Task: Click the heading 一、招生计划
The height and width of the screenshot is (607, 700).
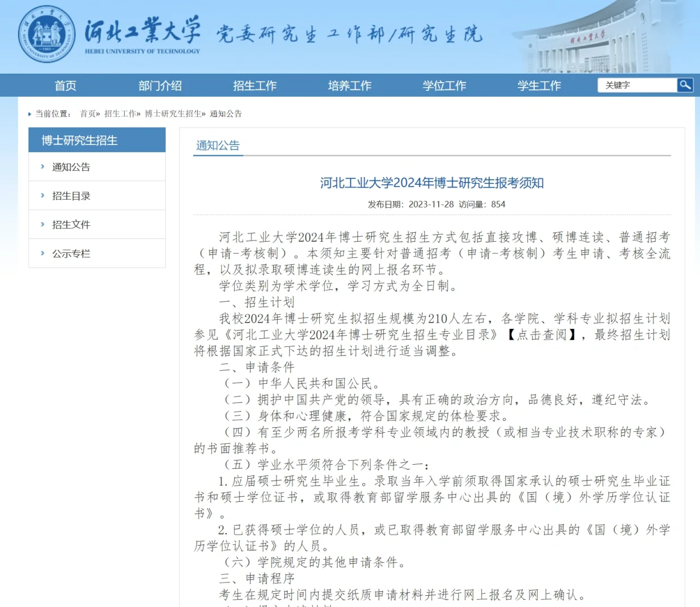Action: point(257,302)
